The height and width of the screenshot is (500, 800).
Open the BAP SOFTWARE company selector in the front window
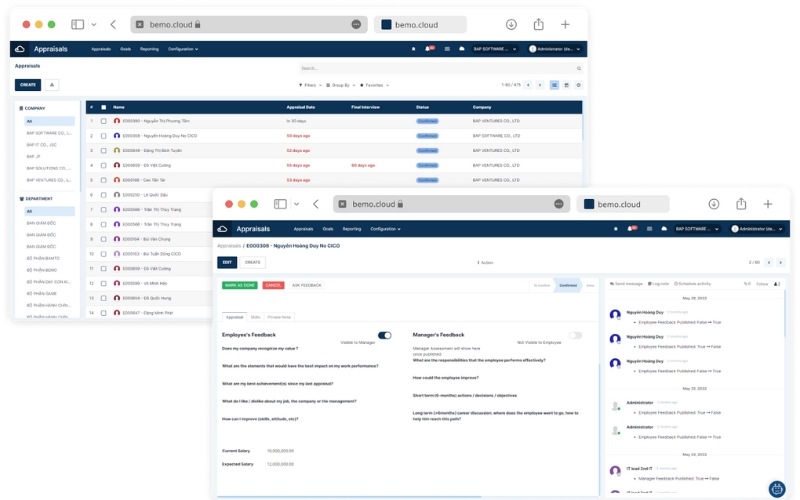point(697,229)
